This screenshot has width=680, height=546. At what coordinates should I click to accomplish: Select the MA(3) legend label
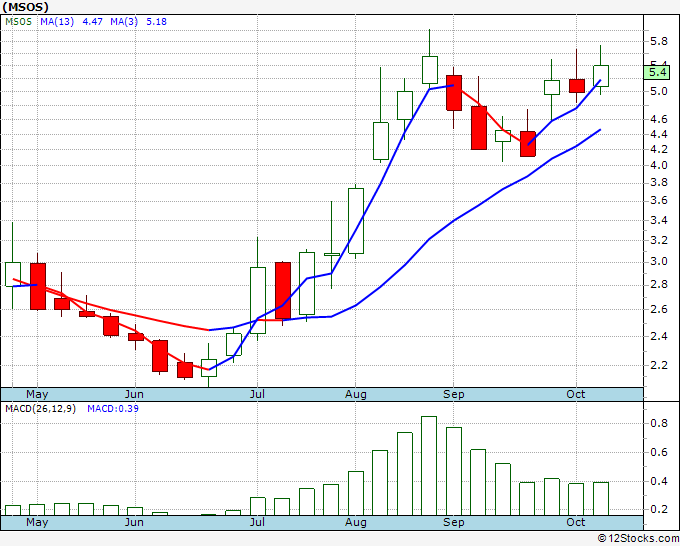(x=123, y=21)
